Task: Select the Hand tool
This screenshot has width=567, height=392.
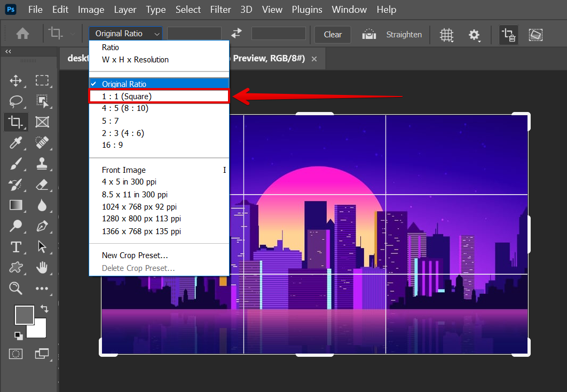Action: tap(42, 267)
